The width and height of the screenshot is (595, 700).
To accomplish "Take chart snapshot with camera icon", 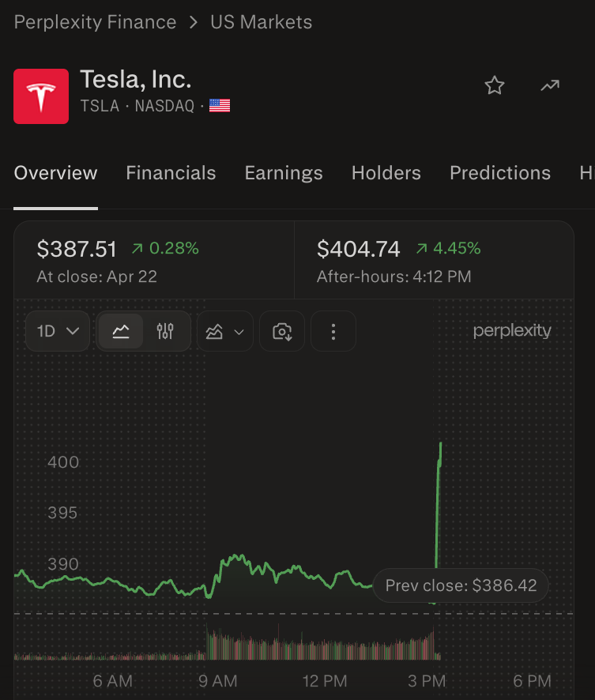I will click(x=283, y=331).
